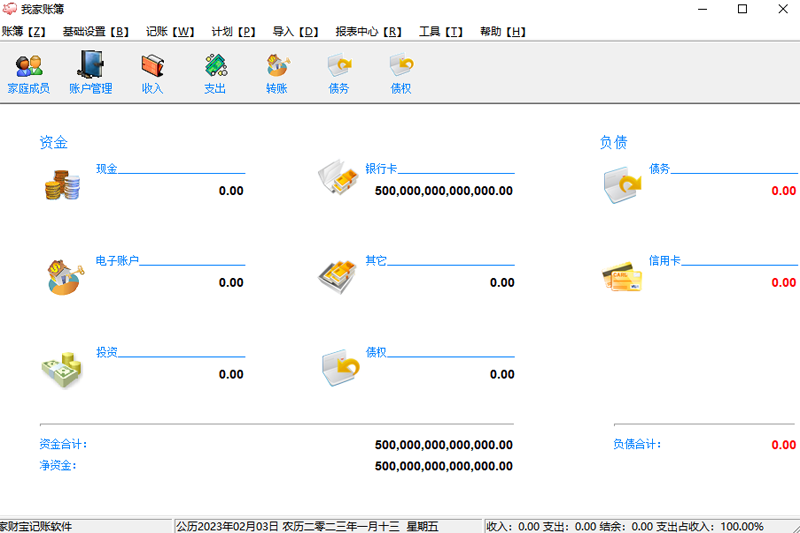Expand the 报表中心【R】 menu
The width and height of the screenshot is (800, 533).
368,31
